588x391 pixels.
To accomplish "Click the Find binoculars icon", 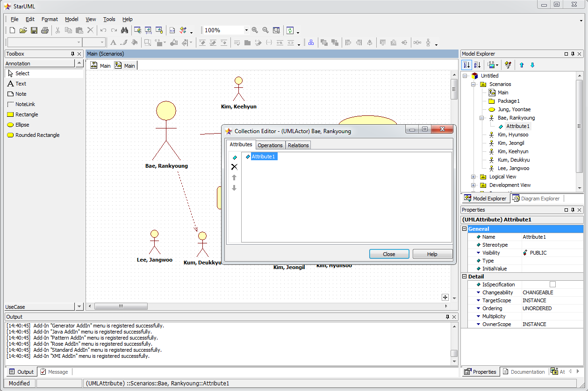I will pos(124,30).
